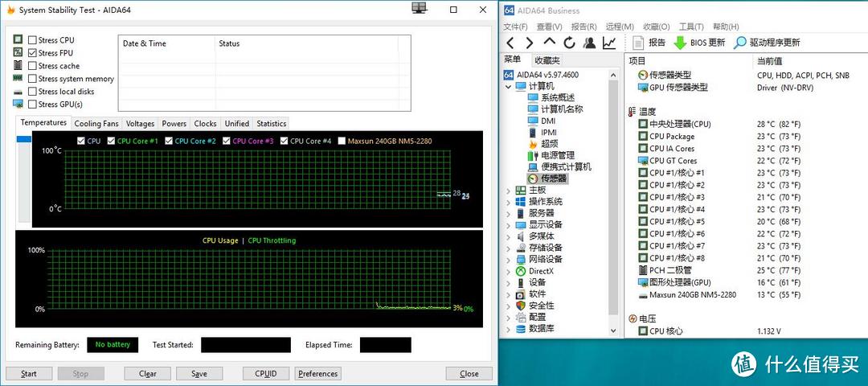The height and width of the screenshot is (386, 868).
Task: Click the 项目 column header
Action: tap(637, 61)
